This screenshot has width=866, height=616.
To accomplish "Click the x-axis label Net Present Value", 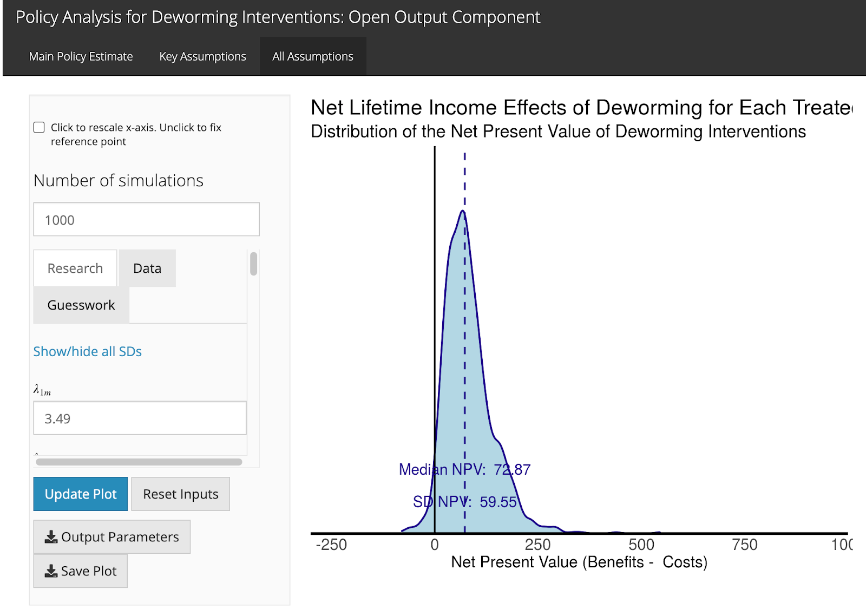I will click(579, 562).
